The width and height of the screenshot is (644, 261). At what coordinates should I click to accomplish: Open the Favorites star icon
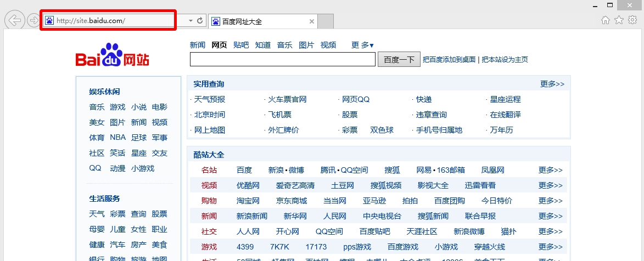pos(619,20)
